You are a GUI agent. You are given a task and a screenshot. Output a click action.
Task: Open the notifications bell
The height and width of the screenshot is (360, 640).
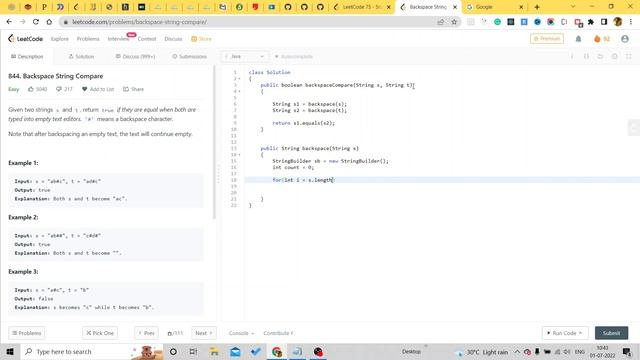pos(578,39)
